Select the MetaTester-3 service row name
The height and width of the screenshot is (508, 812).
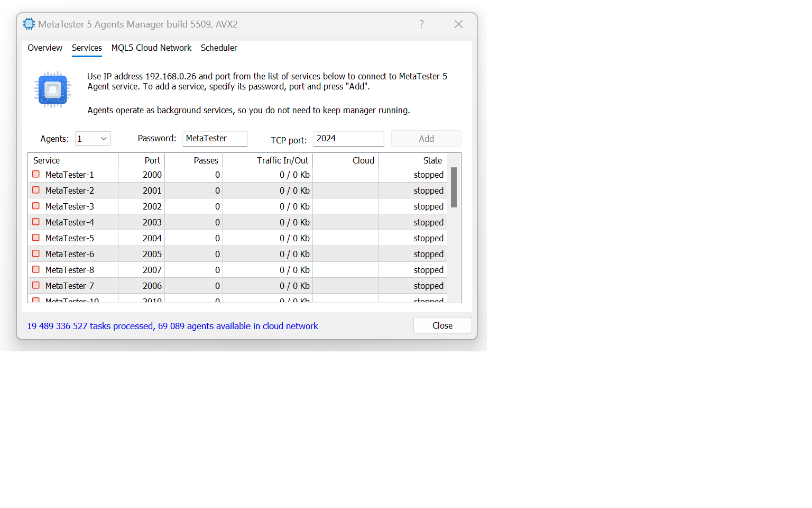coord(70,206)
